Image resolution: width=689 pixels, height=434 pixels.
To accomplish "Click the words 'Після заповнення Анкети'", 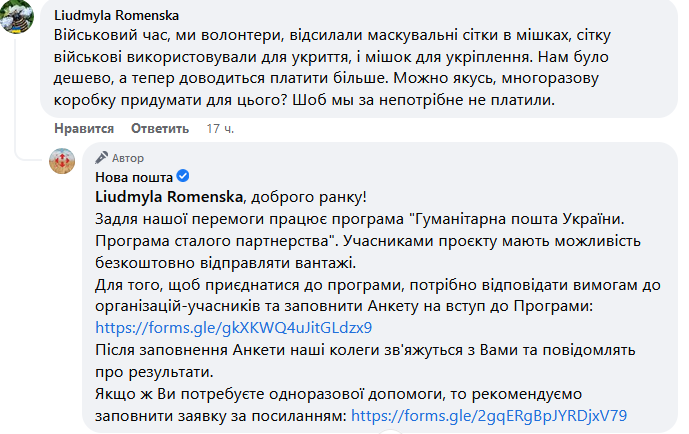I will pyautogui.click(x=186, y=349).
